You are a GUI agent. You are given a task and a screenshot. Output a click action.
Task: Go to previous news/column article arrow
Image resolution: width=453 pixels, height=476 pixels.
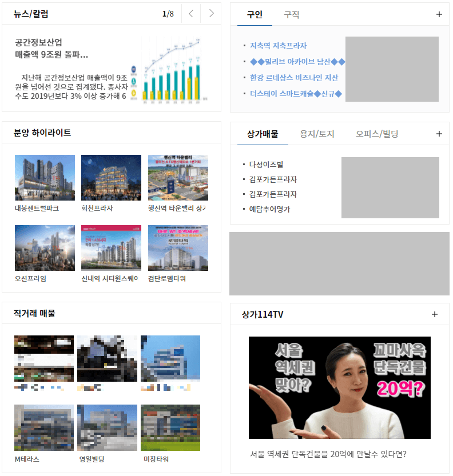(x=191, y=14)
